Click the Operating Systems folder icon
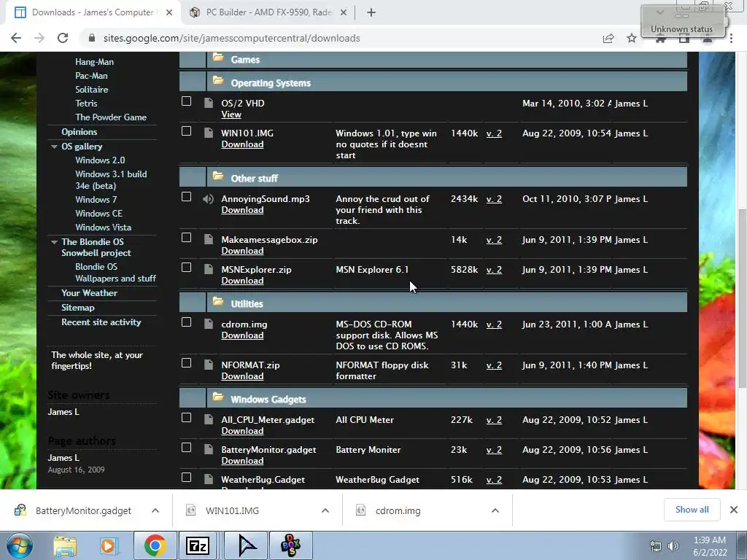The width and height of the screenshot is (747, 560). pyautogui.click(x=218, y=81)
